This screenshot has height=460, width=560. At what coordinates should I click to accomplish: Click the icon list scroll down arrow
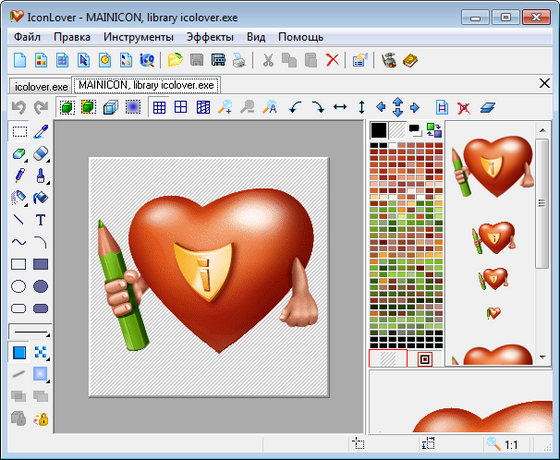(x=543, y=357)
